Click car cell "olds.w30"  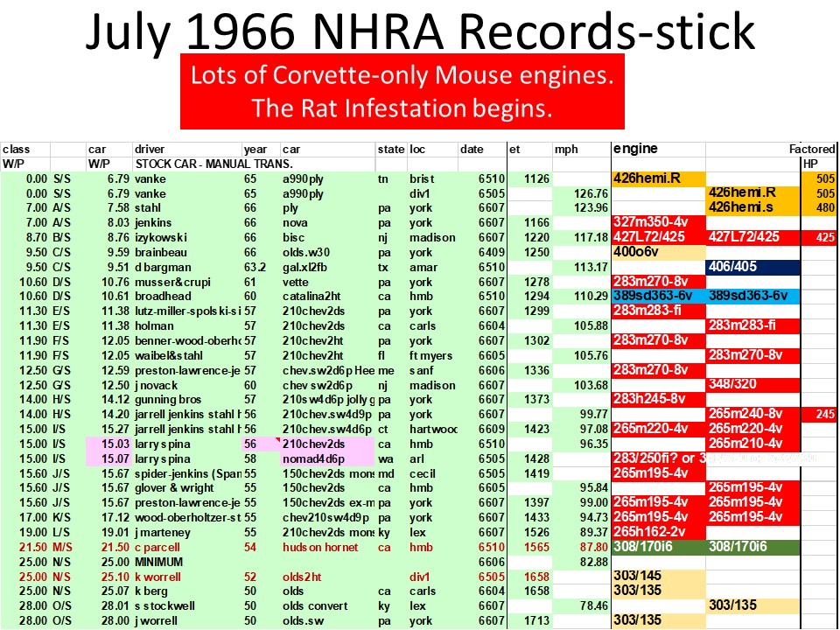point(306,252)
